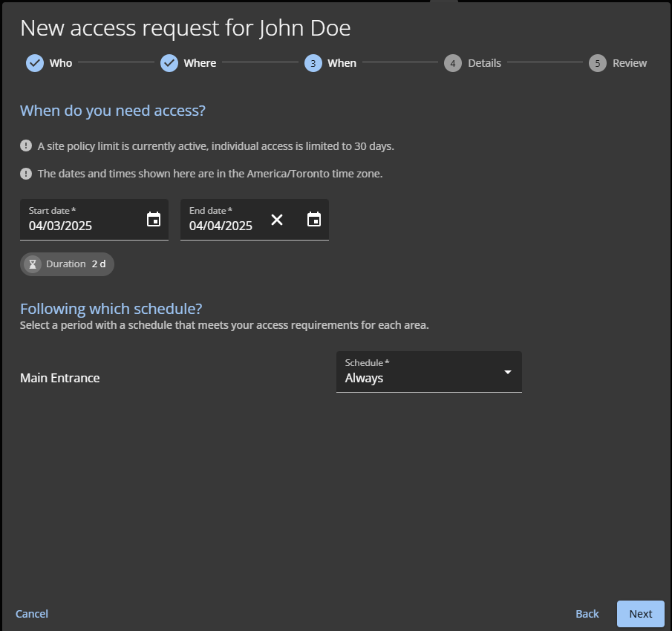Go to the completed Where step
The width and height of the screenshot is (672, 631).
pyautogui.click(x=188, y=63)
